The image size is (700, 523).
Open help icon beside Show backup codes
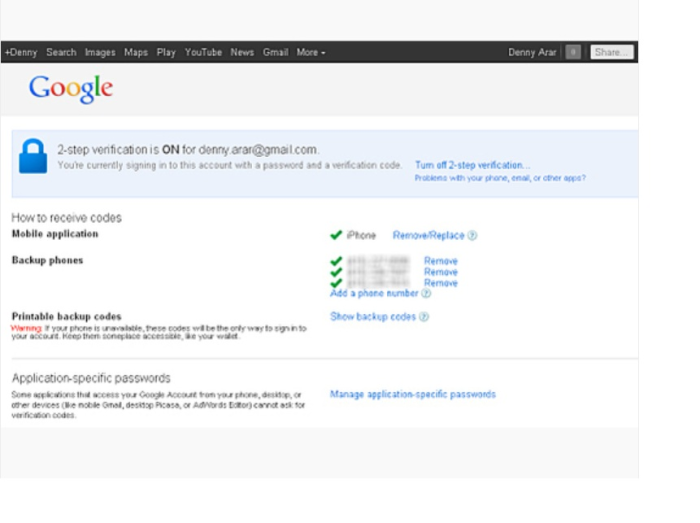[424, 316]
